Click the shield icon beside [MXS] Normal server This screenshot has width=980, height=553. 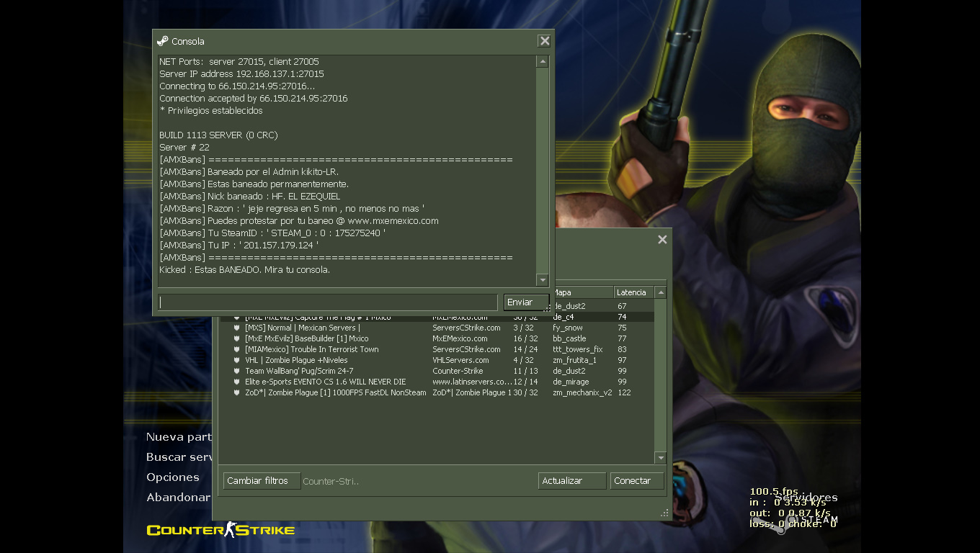click(x=236, y=328)
